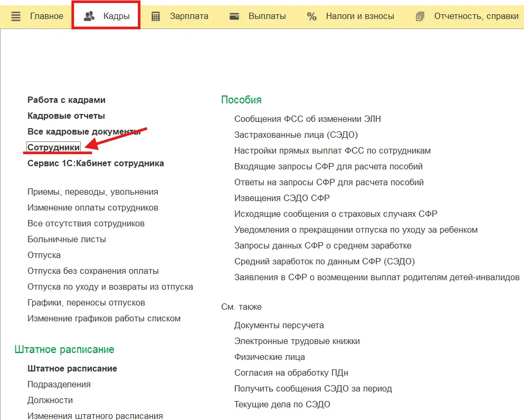This screenshot has height=420, width=524.
Task: Open the Сотрудники list
Action: [x=54, y=148]
